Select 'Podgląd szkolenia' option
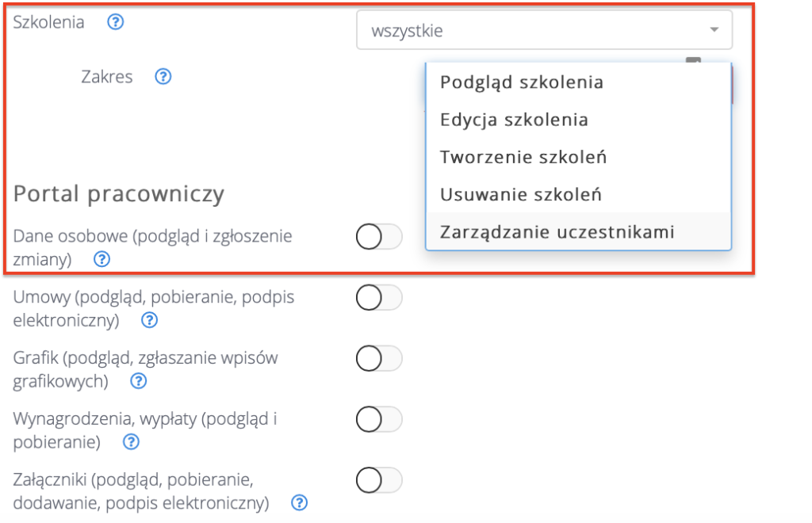Viewport: 812px width, 523px height. pos(522,82)
